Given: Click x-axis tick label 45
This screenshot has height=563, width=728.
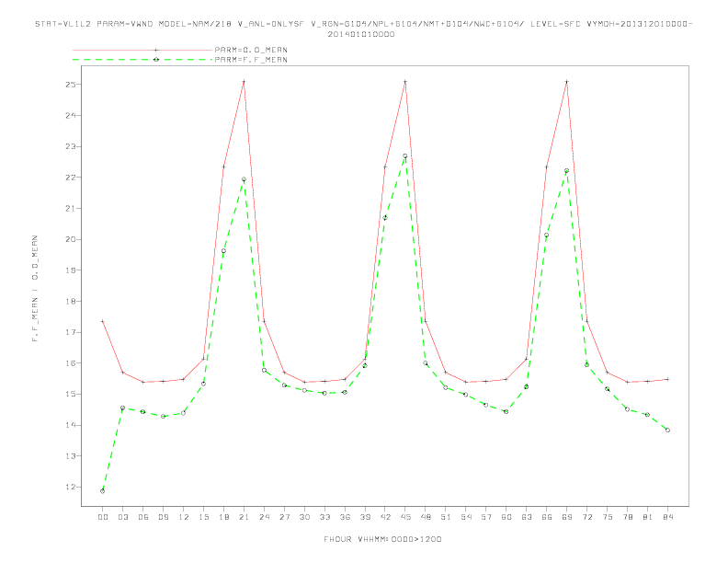Looking at the screenshot, I should [405, 517].
